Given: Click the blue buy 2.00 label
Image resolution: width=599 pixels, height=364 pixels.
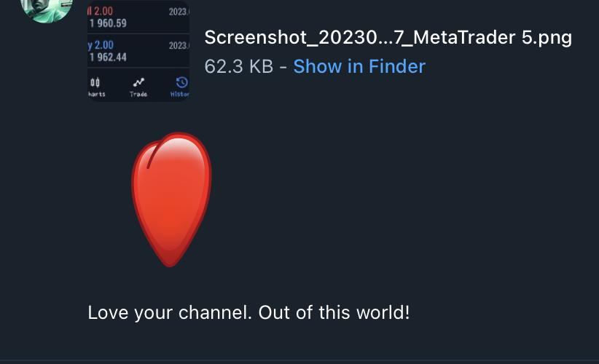Looking at the screenshot, I should click(101, 45).
